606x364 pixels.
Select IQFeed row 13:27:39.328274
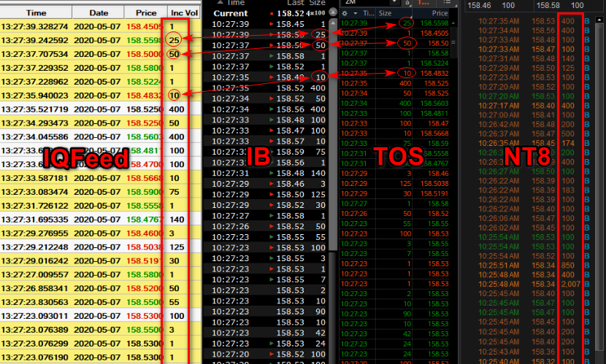pos(101,27)
